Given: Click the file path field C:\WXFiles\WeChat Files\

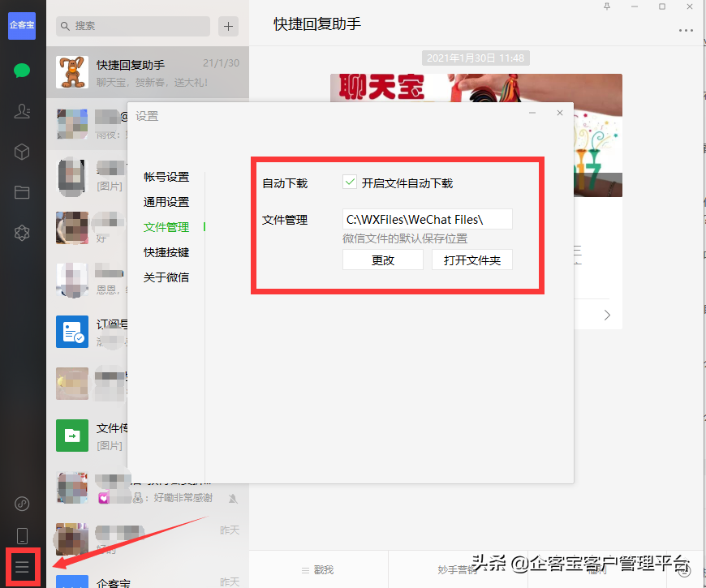Looking at the screenshot, I should [428, 219].
